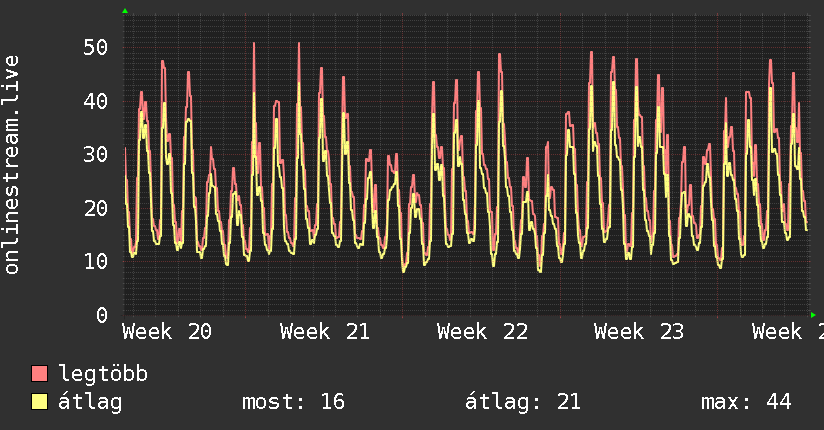Click the 50 value on y-axis

(96, 47)
